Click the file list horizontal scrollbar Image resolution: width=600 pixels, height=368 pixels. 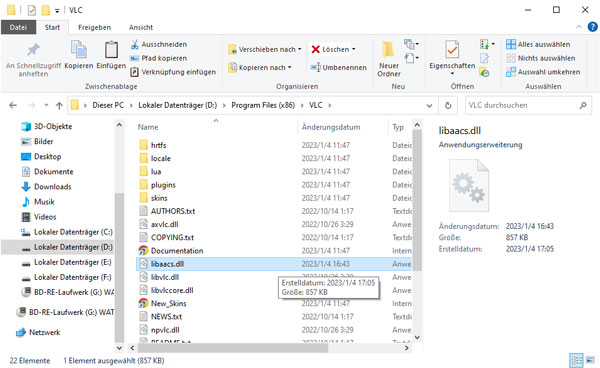(x=233, y=348)
